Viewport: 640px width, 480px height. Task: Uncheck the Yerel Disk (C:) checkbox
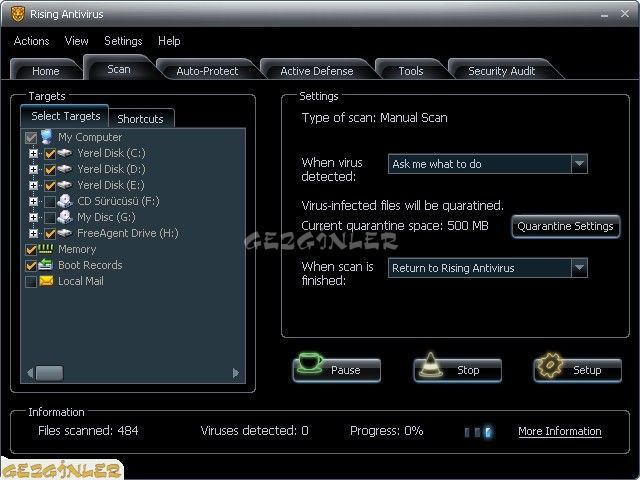(50, 154)
